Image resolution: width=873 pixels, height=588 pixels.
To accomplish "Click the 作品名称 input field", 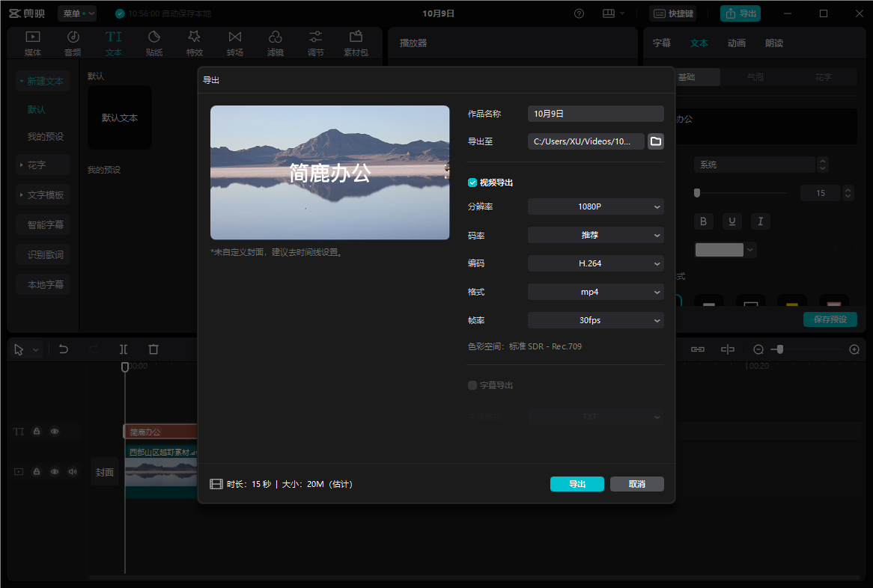I will tap(595, 114).
